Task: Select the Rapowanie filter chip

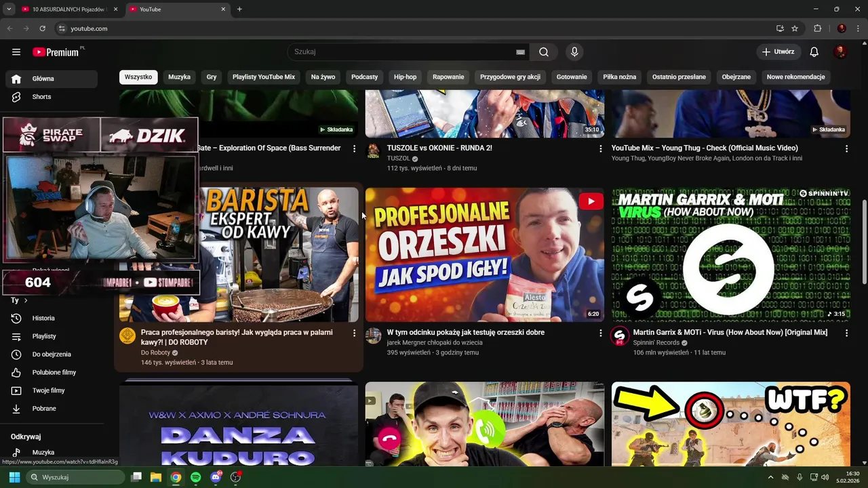Action: click(x=448, y=77)
